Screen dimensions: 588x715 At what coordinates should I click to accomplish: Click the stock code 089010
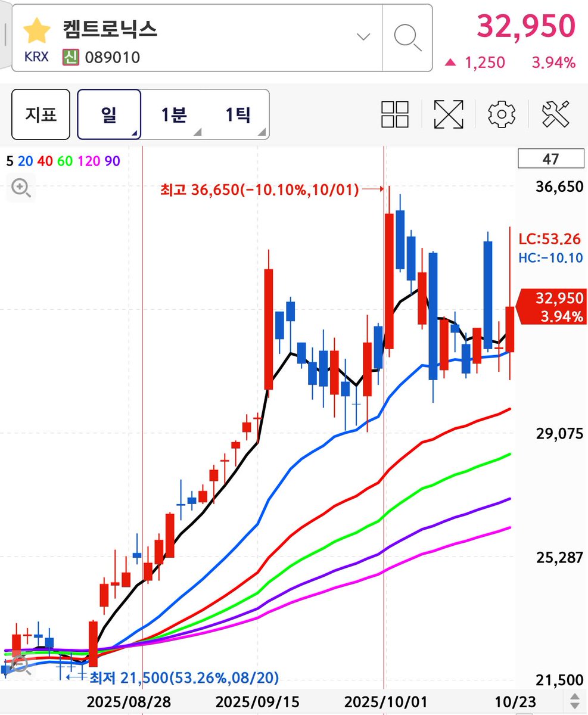pos(113,58)
